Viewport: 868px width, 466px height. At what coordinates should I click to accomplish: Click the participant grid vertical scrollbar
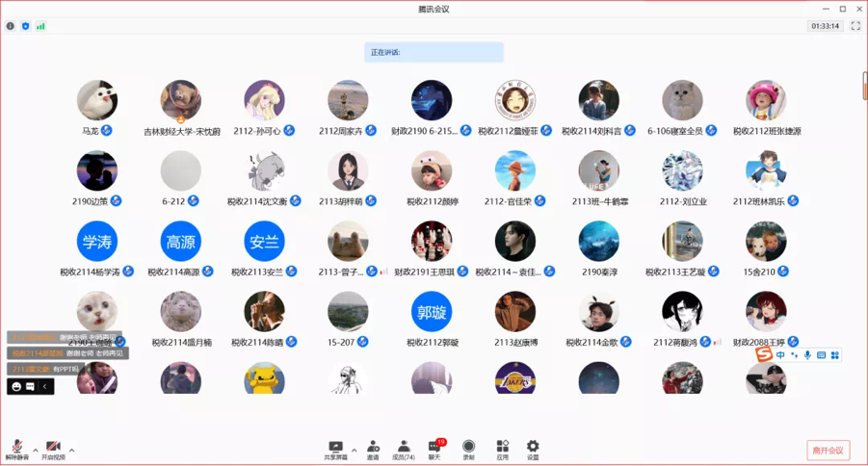click(864, 87)
